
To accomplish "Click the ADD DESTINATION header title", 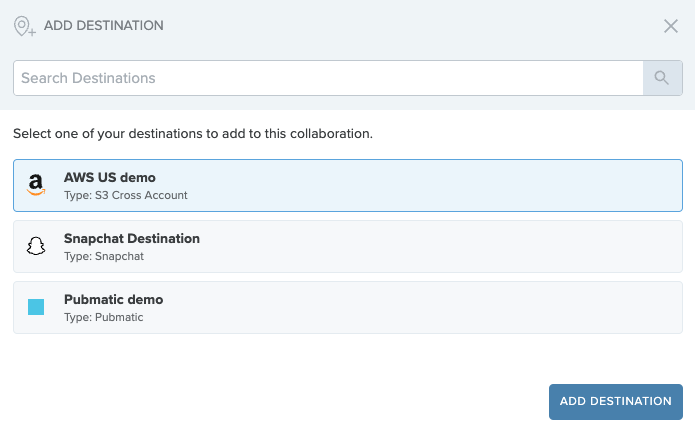I will 104,26.
